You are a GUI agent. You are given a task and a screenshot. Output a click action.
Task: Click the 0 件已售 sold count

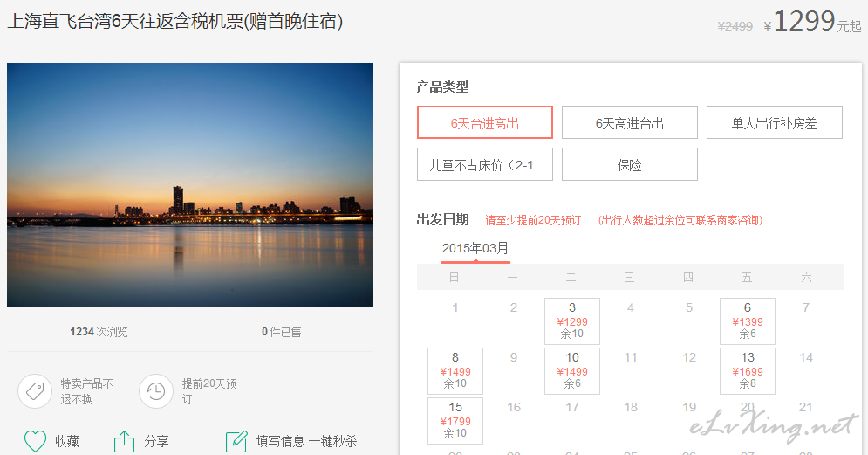click(x=281, y=331)
